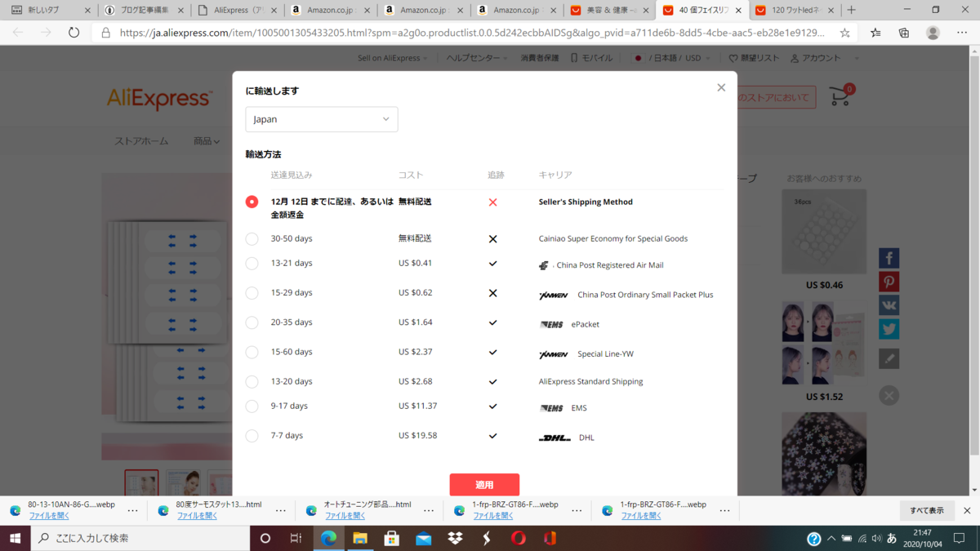Open the browser profile icon
The image size is (980, 551).
point(933,33)
